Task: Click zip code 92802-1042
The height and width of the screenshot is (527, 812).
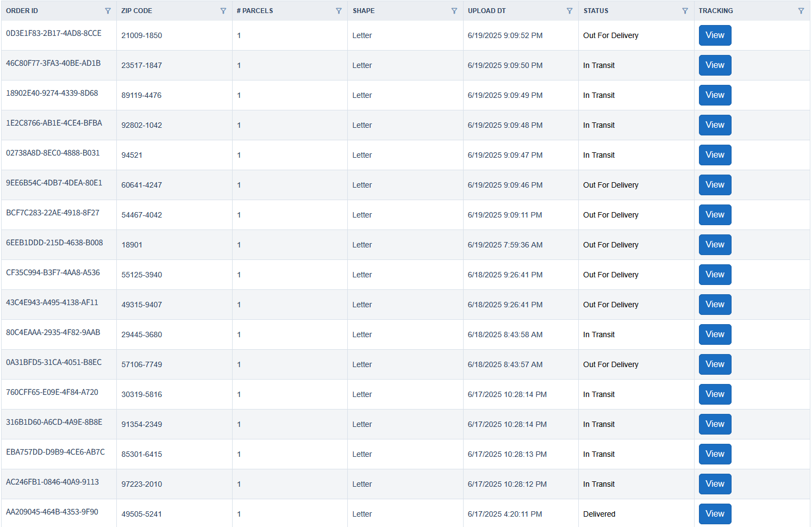Action: [142, 125]
